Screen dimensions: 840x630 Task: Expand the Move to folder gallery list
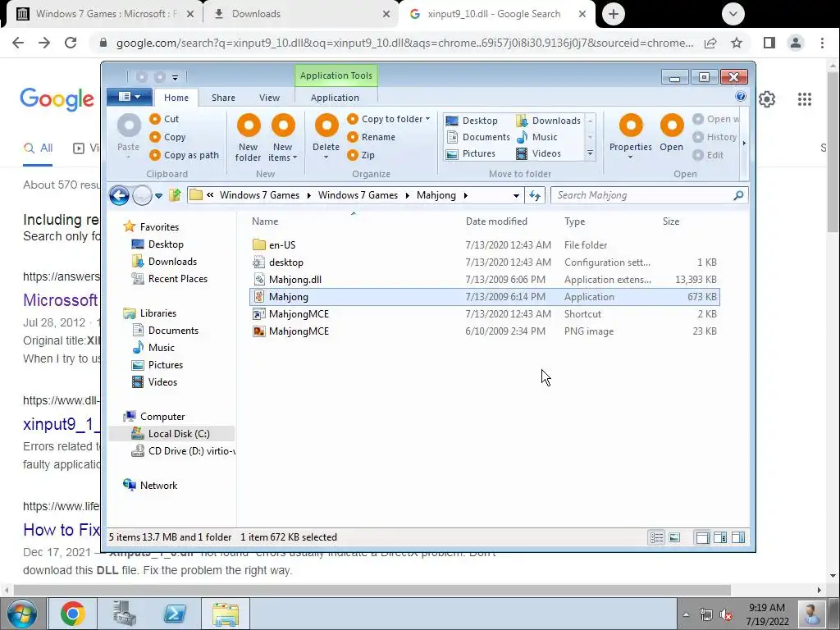590,153
